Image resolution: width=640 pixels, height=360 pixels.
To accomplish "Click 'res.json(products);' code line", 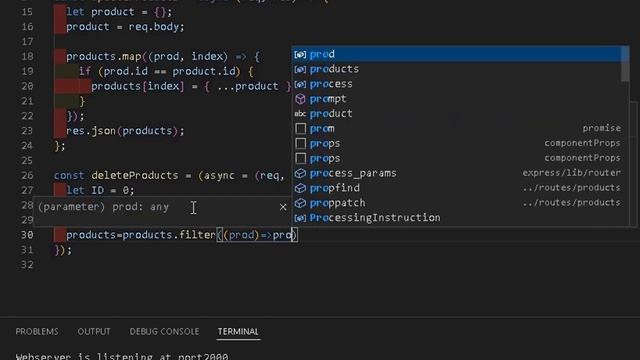I will click(x=125, y=131).
